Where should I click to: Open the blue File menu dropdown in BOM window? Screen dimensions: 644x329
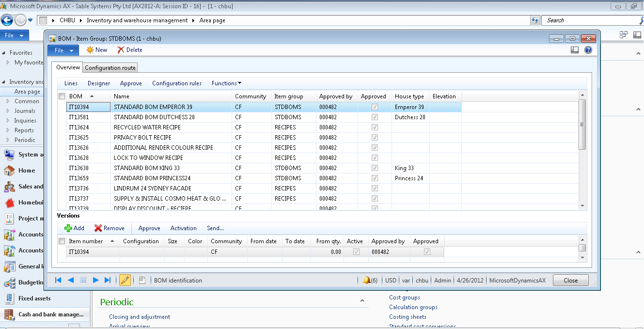coord(63,50)
